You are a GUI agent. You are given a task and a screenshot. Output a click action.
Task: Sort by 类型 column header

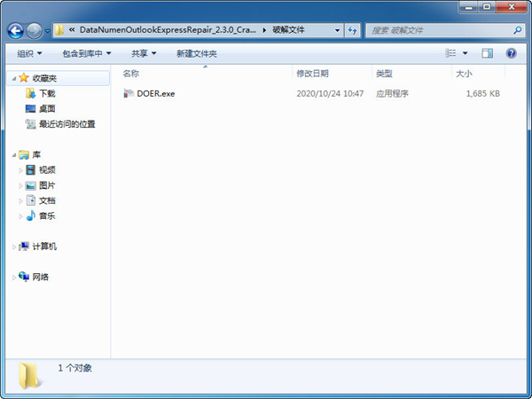(x=384, y=74)
